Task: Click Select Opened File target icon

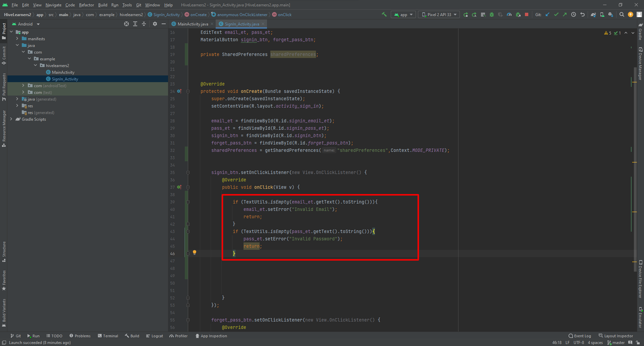Action: tap(126, 24)
